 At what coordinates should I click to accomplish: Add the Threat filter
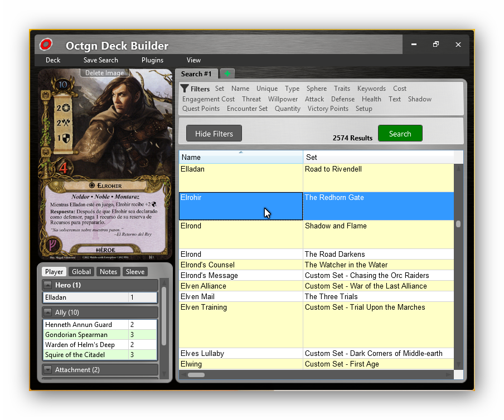(251, 99)
